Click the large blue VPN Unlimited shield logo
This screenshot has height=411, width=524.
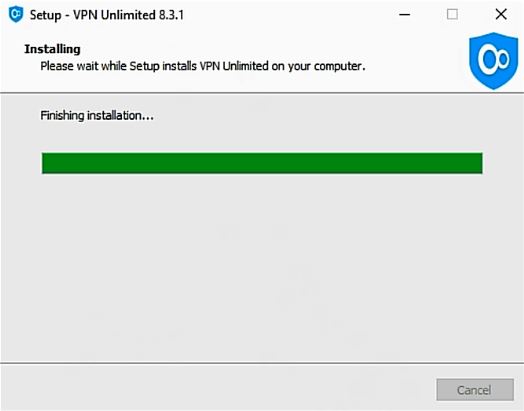[x=493, y=61]
